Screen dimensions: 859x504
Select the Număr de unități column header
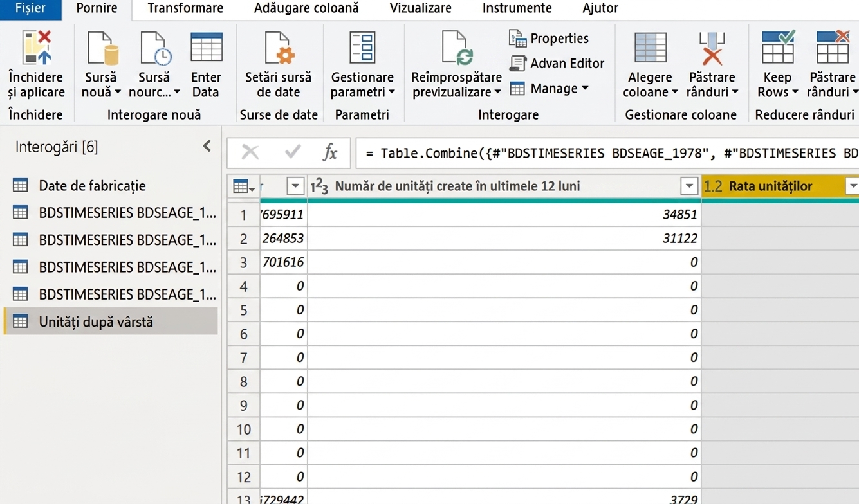(504, 186)
